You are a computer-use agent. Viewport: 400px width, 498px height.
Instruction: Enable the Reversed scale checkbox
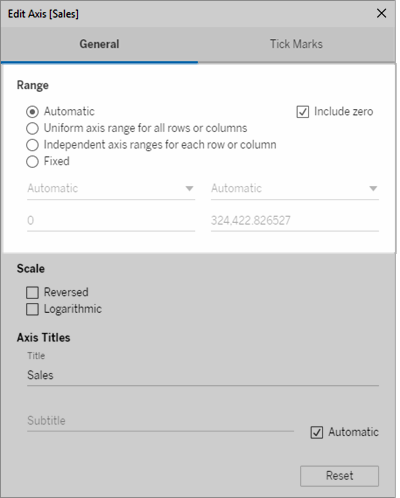[32, 293]
